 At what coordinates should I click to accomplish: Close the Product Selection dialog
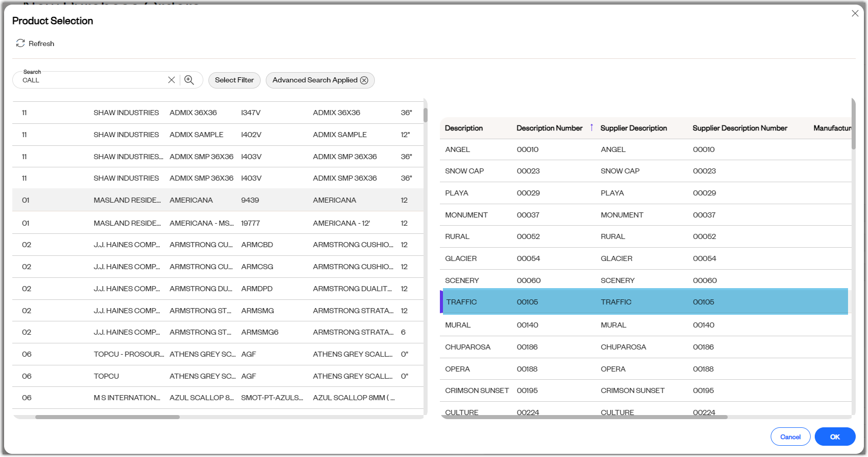point(855,13)
